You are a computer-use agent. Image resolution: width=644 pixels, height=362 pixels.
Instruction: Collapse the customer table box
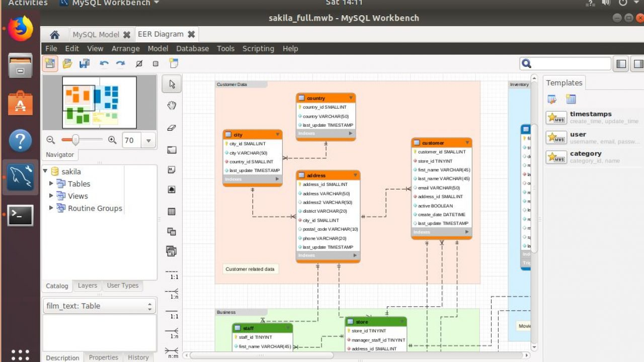(x=466, y=143)
